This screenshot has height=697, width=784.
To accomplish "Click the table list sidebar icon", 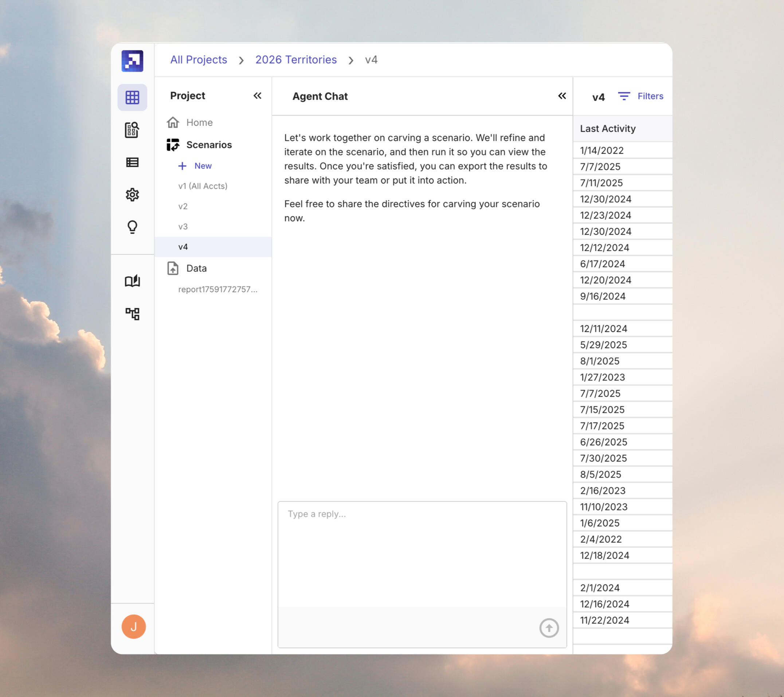I will (132, 162).
